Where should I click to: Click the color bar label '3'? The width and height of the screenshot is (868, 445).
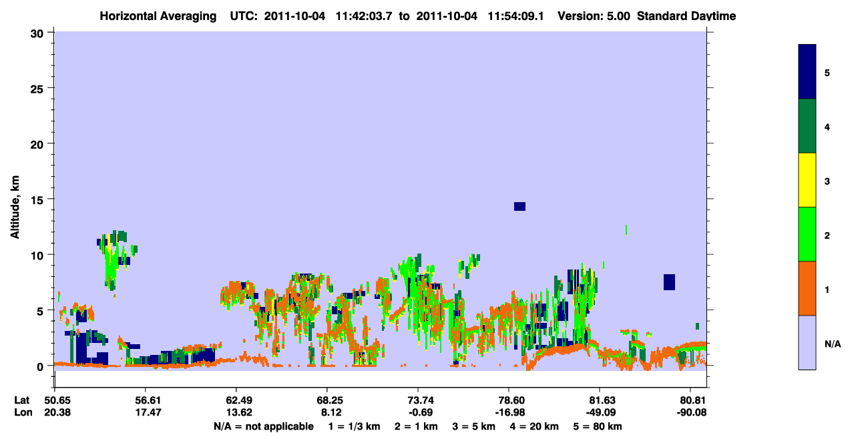pyautogui.click(x=827, y=181)
